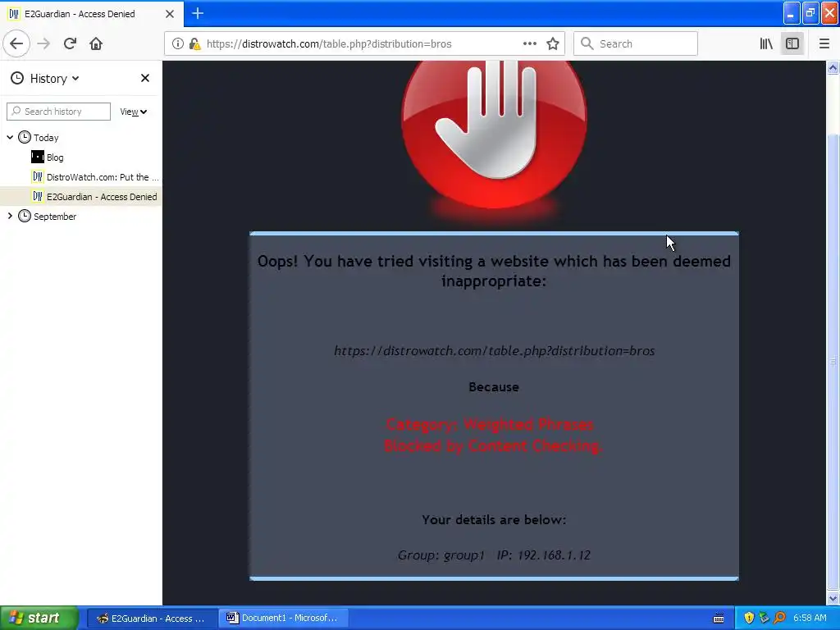
Task: Open the Firefox hamburger menu
Action: tap(824, 43)
